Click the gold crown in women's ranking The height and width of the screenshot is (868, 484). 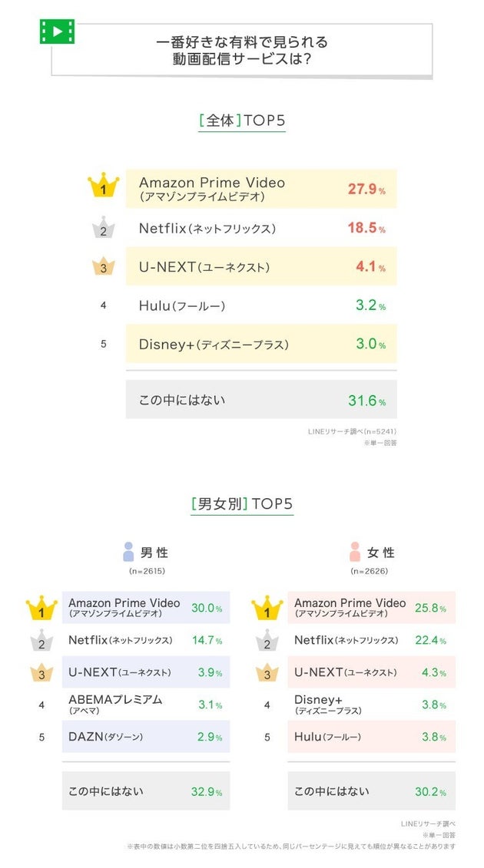click(x=267, y=609)
